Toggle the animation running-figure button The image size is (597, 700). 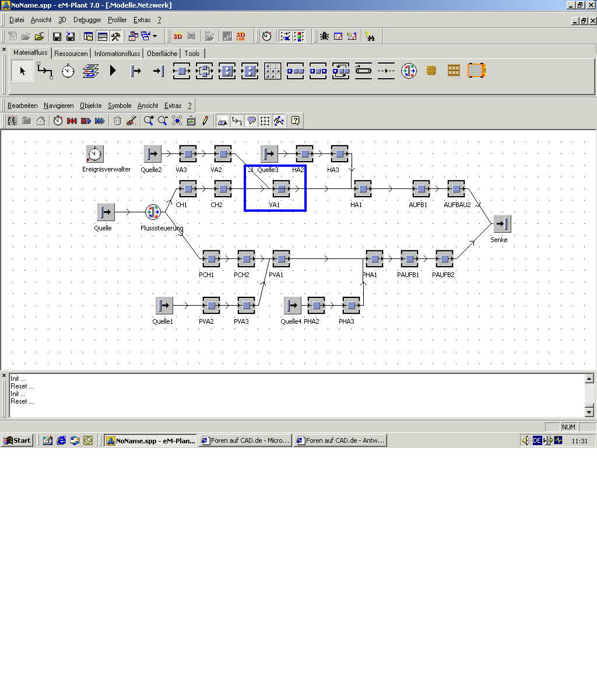pyautogui.click(x=279, y=121)
